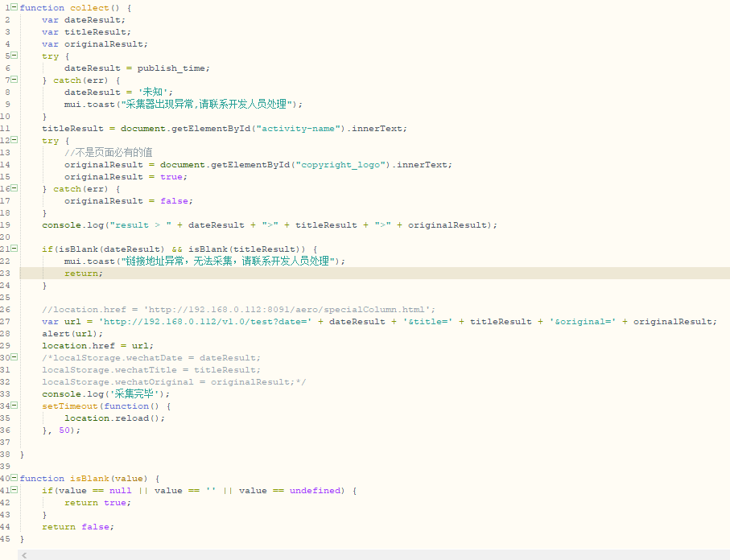Fold the second try block on line 12

pos(14,140)
